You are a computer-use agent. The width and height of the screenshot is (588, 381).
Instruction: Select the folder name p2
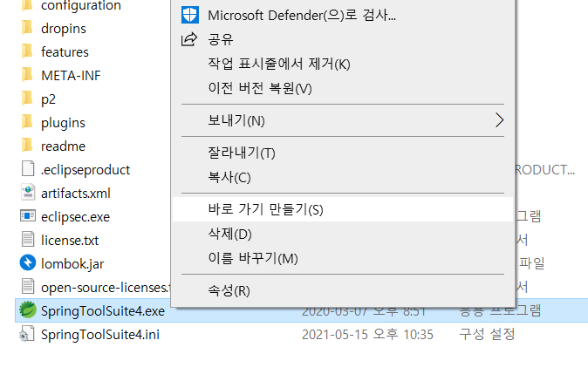click(x=48, y=99)
